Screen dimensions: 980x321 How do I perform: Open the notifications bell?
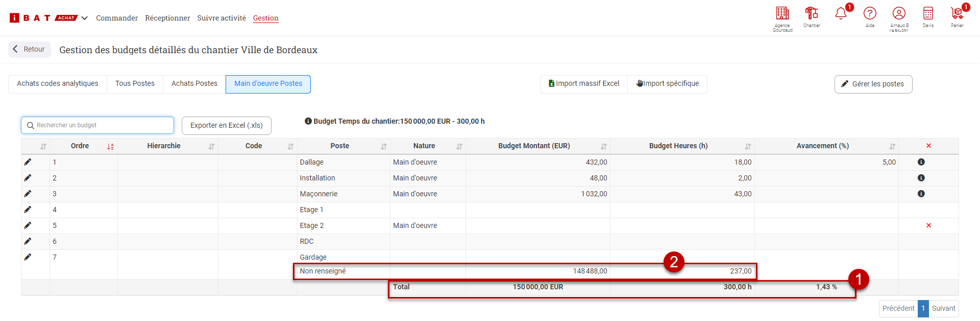coord(841,14)
